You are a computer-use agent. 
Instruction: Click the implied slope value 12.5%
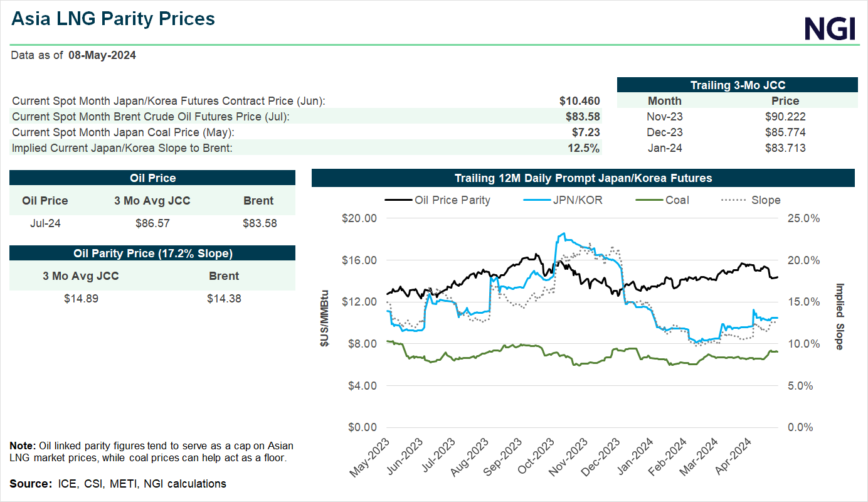585,148
